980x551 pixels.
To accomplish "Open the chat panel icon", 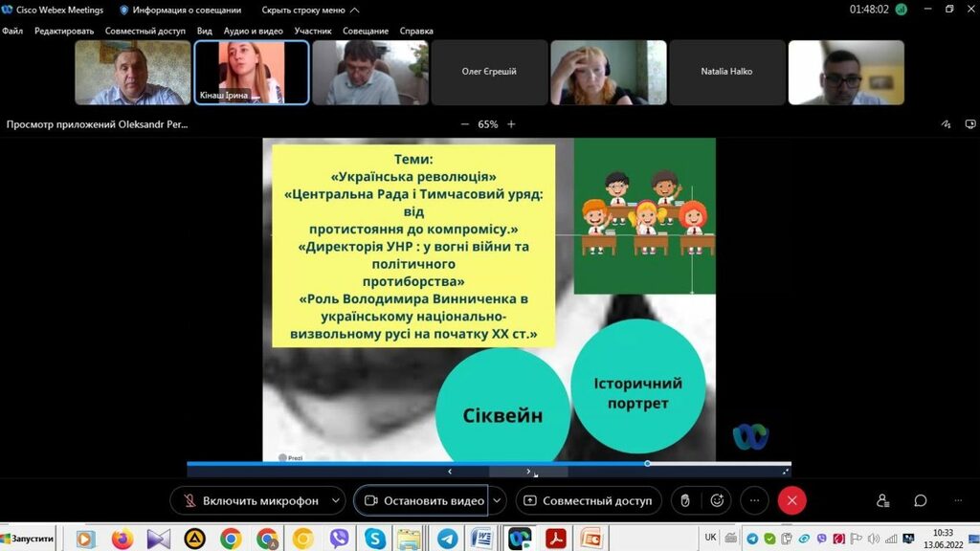I will click(920, 500).
